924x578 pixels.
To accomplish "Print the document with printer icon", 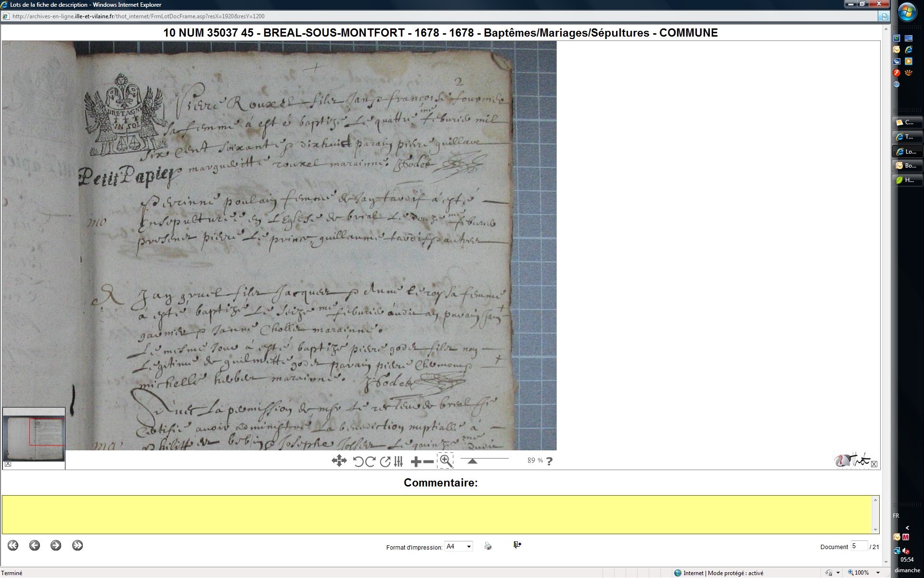I will click(488, 546).
